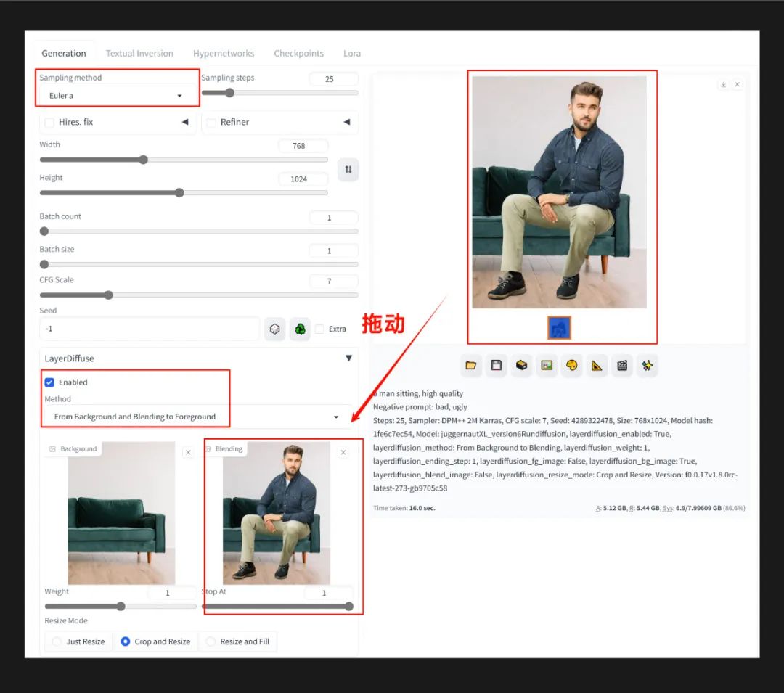784x693 pixels.
Task: Swap width and height arrows button
Action: coord(348,169)
